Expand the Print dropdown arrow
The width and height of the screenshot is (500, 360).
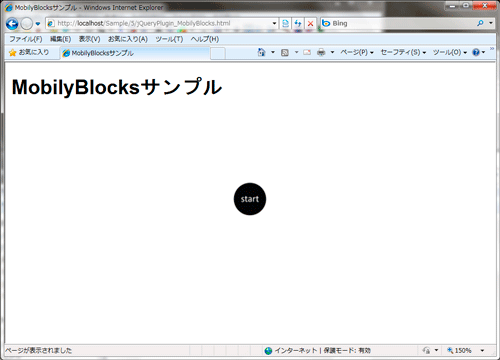pos(332,52)
